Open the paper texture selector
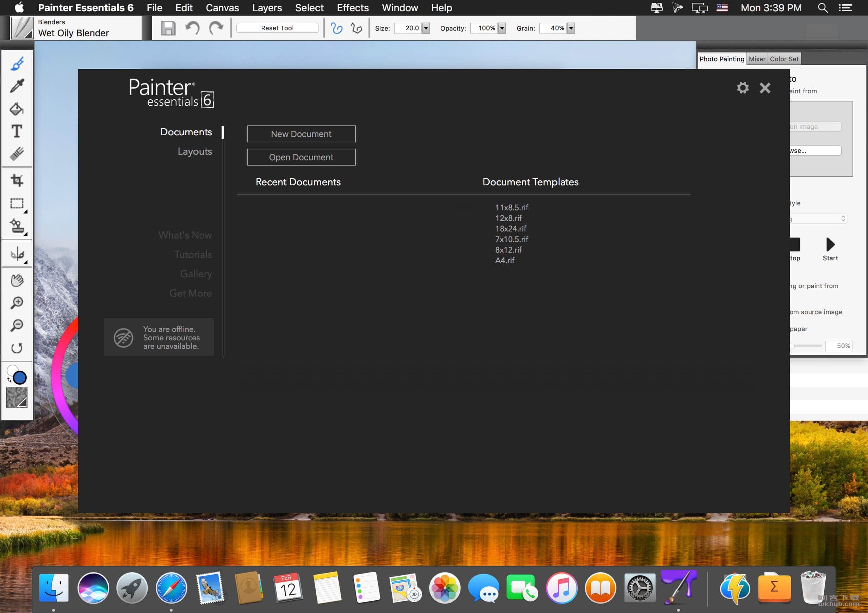 (x=17, y=397)
